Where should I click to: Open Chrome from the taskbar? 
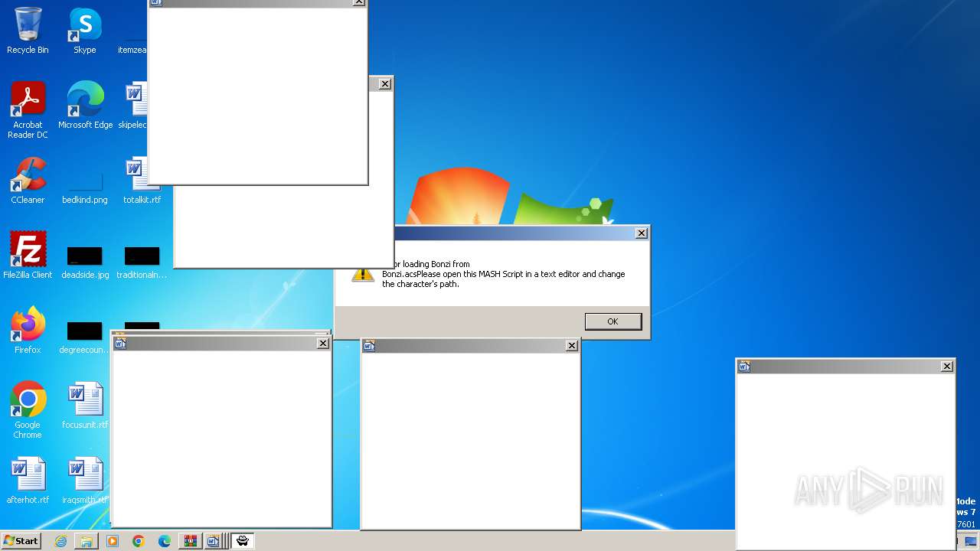(139, 541)
